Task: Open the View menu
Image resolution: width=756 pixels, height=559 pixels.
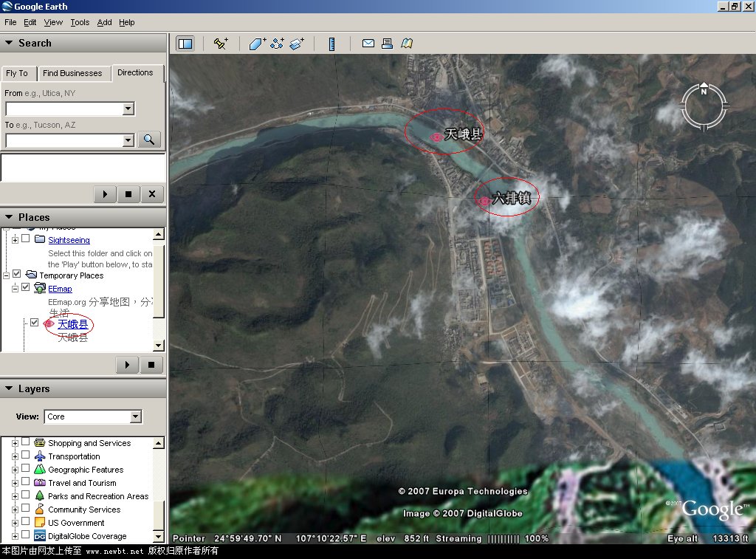Action: (53, 22)
